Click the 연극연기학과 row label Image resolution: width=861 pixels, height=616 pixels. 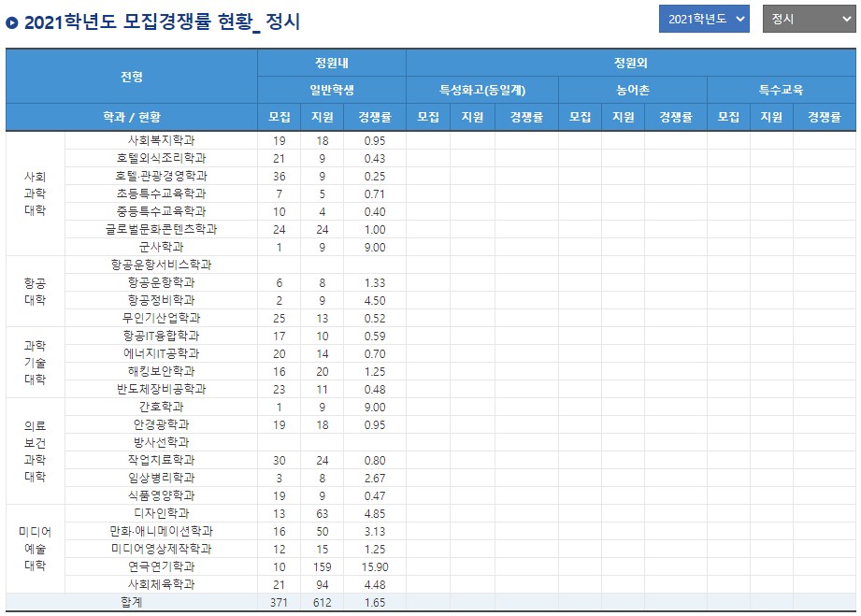pyautogui.click(x=161, y=566)
